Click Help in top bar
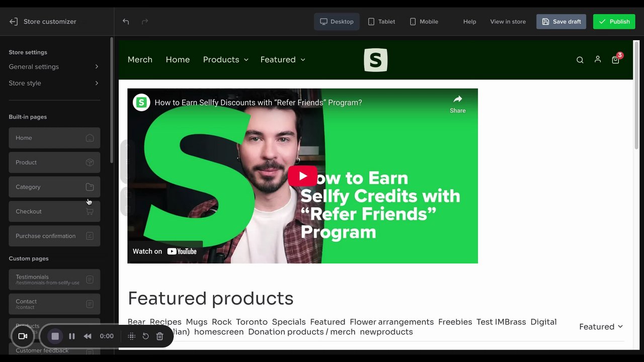 coord(469,22)
